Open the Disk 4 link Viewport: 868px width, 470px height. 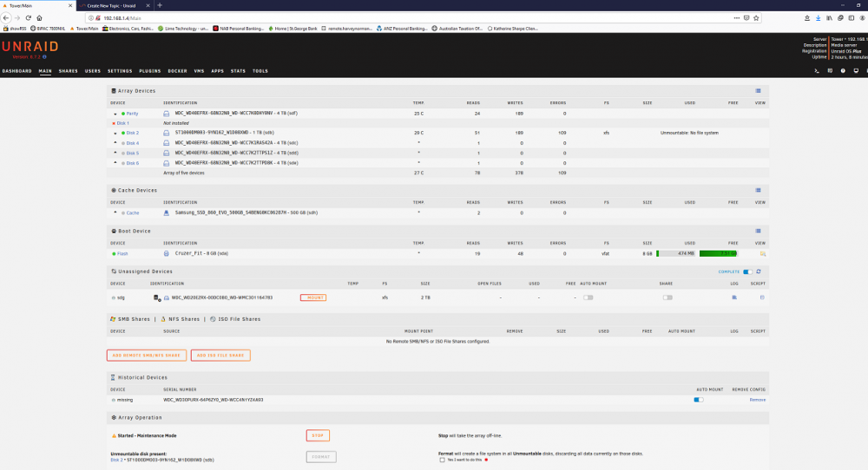[x=132, y=143]
